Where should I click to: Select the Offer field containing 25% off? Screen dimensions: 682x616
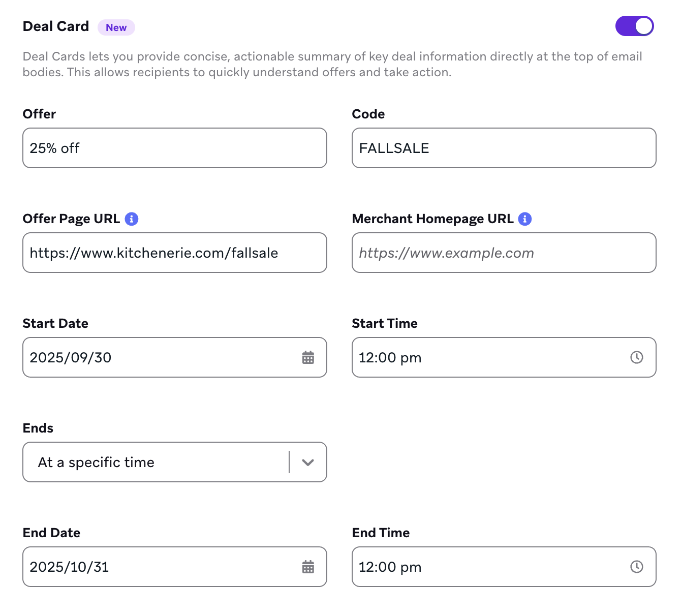pos(174,148)
